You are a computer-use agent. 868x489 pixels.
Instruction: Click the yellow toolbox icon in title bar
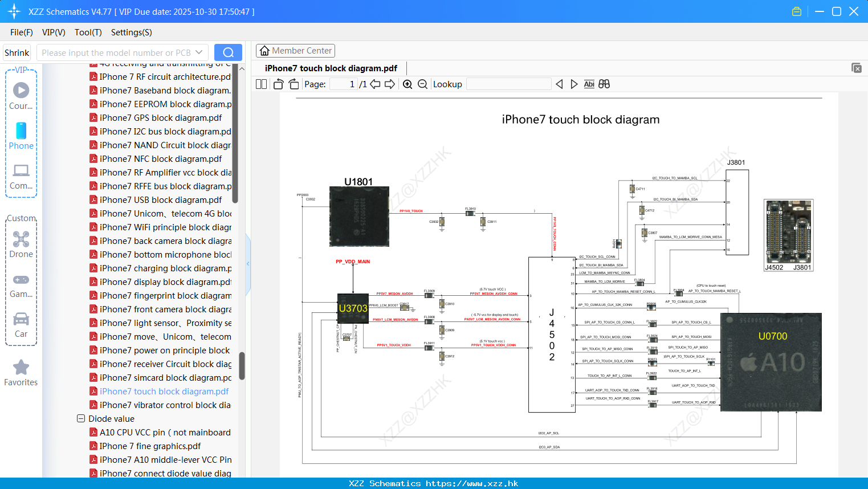797,11
